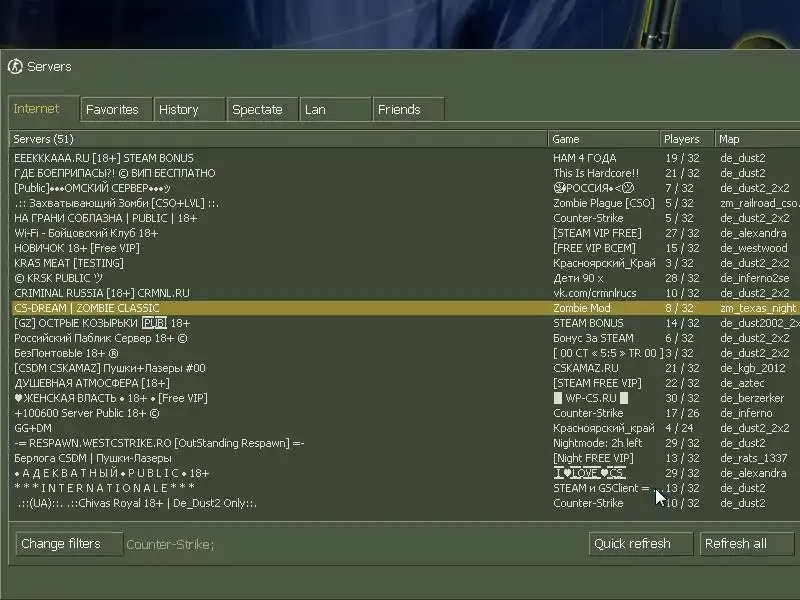This screenshot has width=800, height=600.
Task: Click the This Is Hardcore!! game cell
Action: point(596,173)
